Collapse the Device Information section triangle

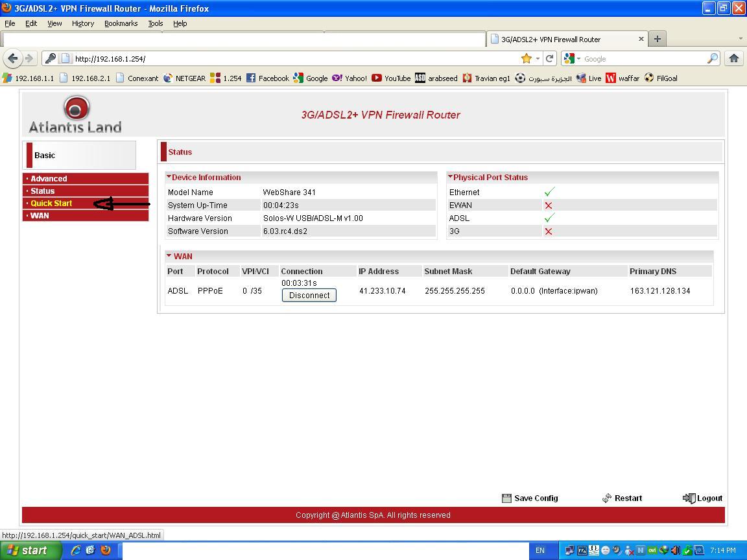click(x=169, y=177)
